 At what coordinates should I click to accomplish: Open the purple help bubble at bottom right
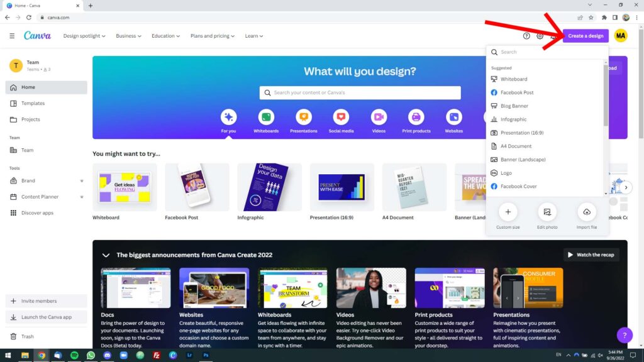point(625,335)
